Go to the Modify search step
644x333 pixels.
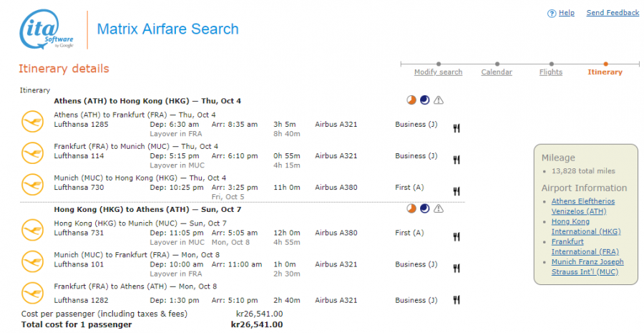pyautogui.click(x=438, y=72)
